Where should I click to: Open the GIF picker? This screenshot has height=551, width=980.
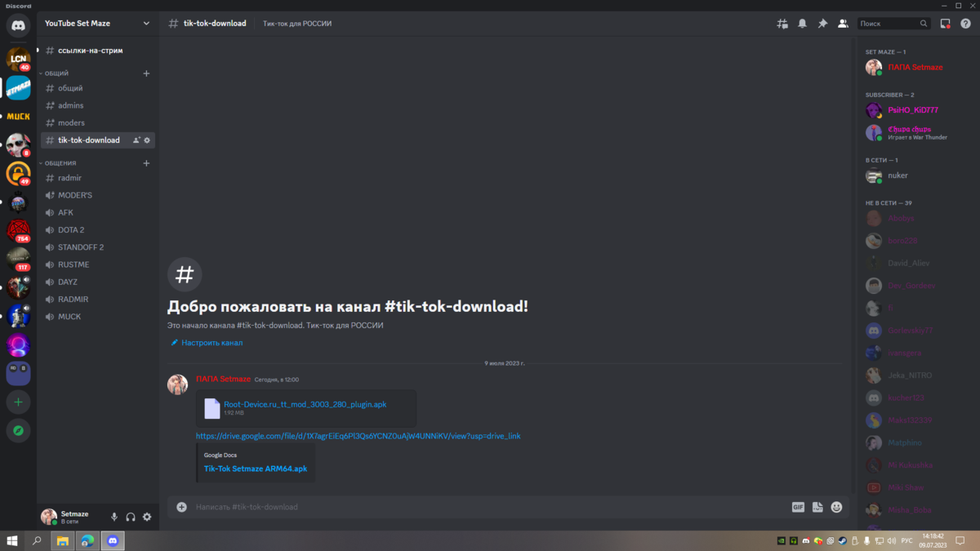pos(798,507)
